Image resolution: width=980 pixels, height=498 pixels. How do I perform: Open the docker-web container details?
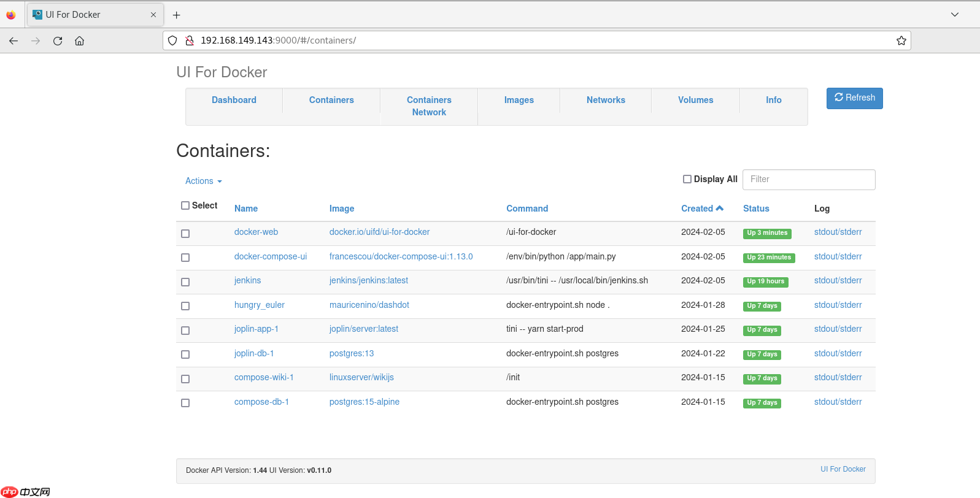[256, 232]
